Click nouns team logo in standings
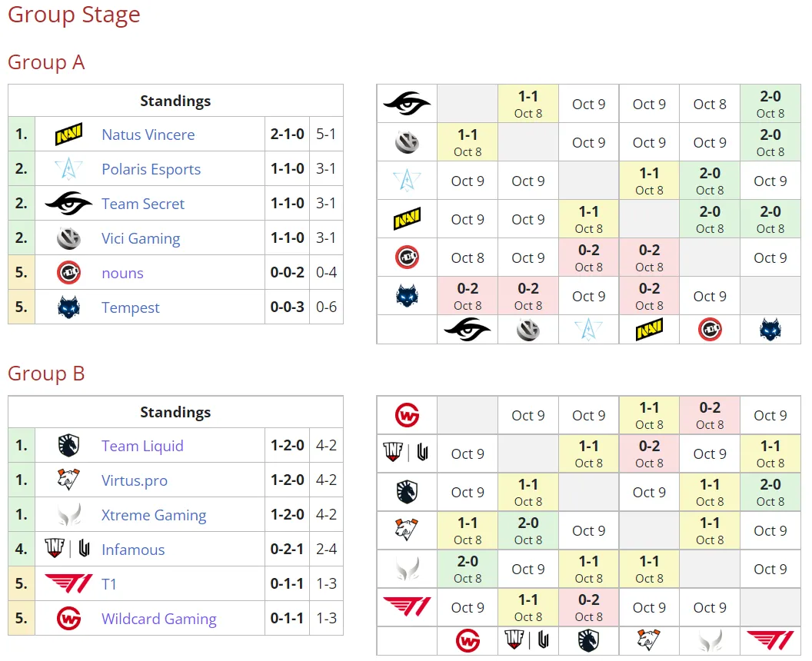The width and height of the screenshot is (812, 661). click(68, 273)
